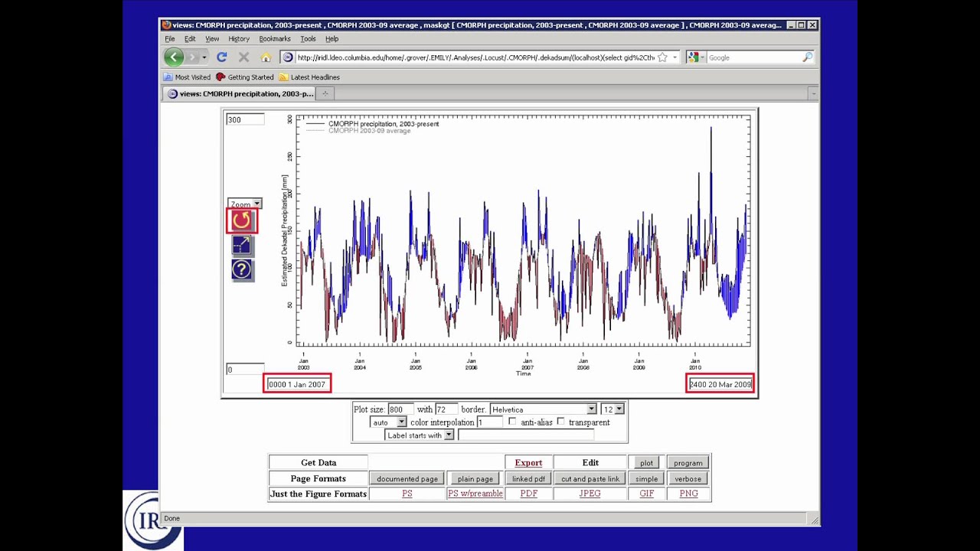980x551 pixels.
Task: Open the Tools menu
Action: tap(308, 39)
